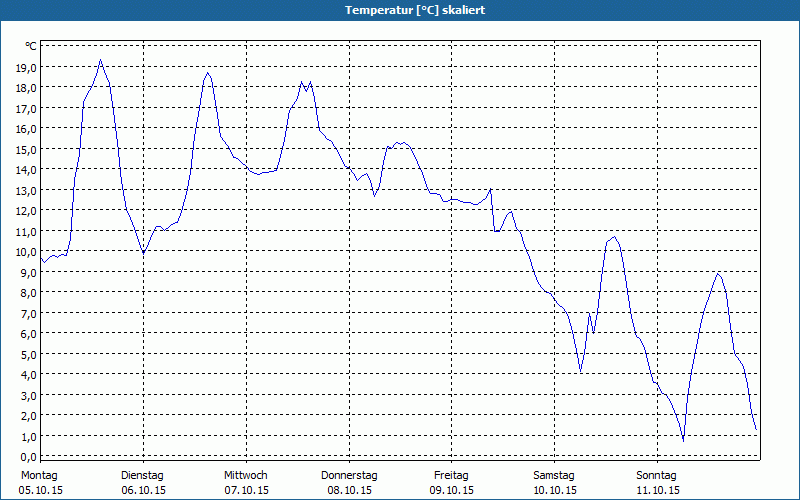800x500 pixels.
Task: Select the 05.10.15 date label
Action: pos(41,490)
